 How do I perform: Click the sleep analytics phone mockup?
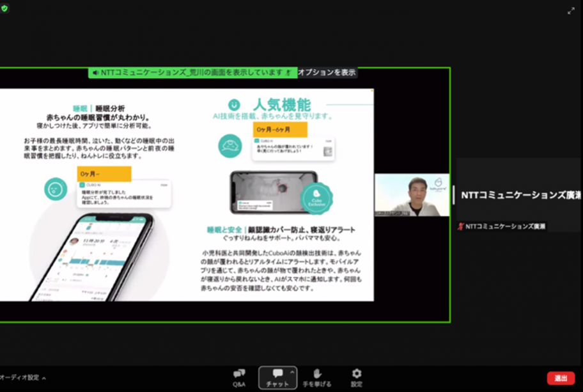tap(93, 257)
